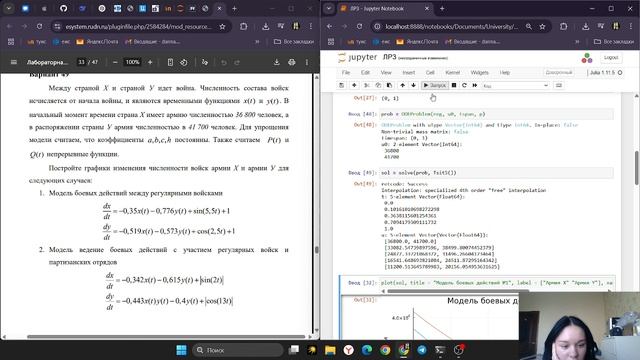Screen dimensions: 640x360
Task: Click the Jupyter Logout button
Action: pyautogui.click(x=611, y=58)
